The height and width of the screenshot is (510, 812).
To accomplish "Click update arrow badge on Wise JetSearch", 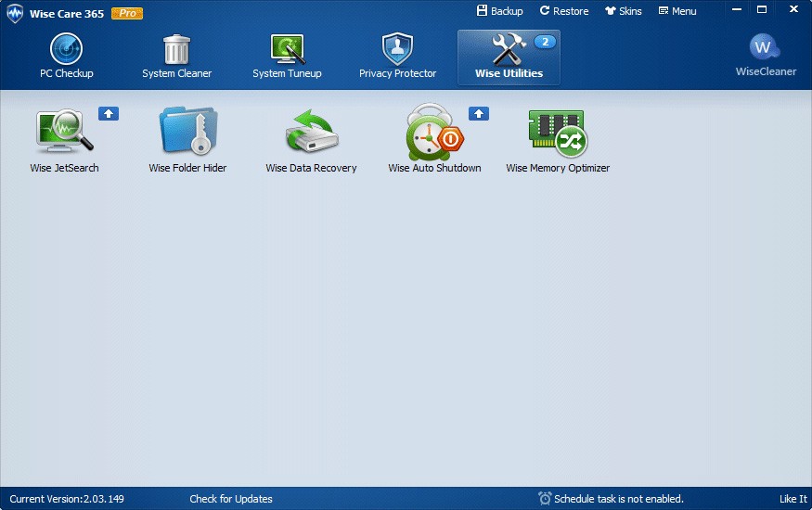I will pyautogui.click(x=109, y=113).
